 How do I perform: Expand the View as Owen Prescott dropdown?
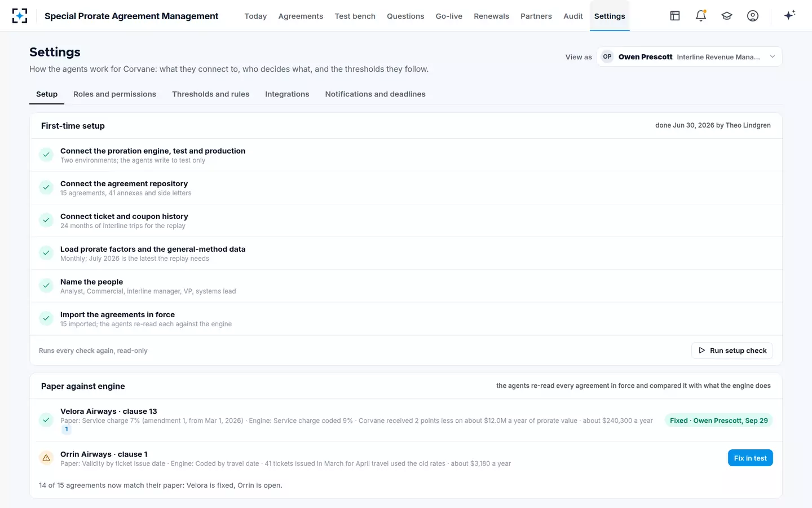[x=690, y=56]
